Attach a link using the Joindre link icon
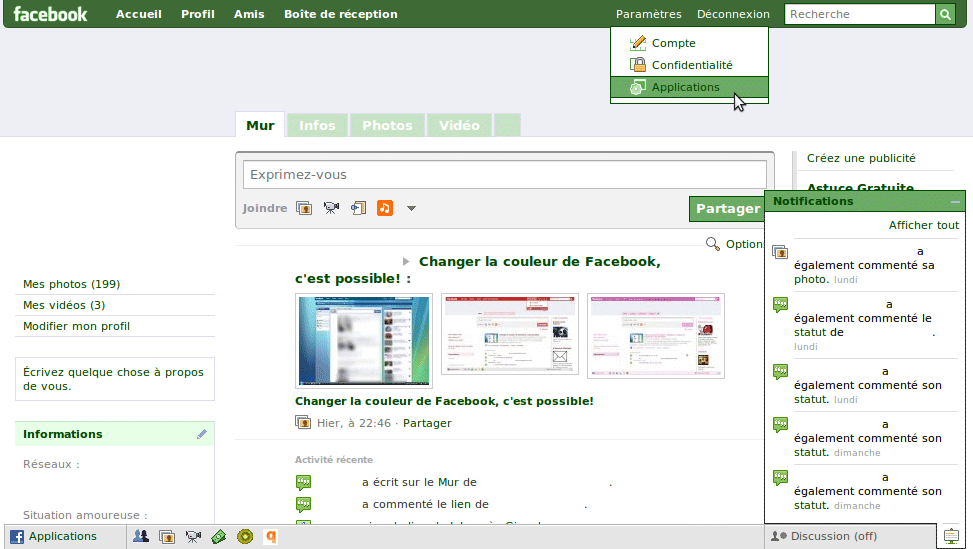973x549 pixels. 358,208
